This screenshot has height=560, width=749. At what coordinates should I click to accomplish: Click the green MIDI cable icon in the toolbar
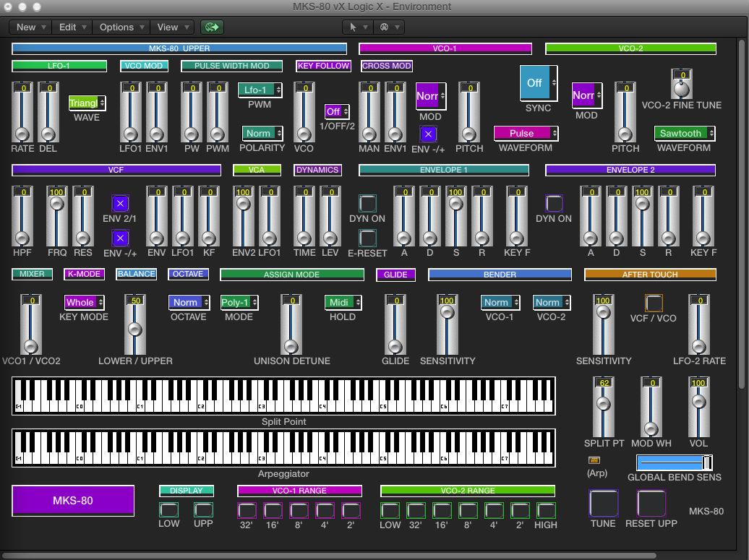pyautogui.click(x=212, y=26)
